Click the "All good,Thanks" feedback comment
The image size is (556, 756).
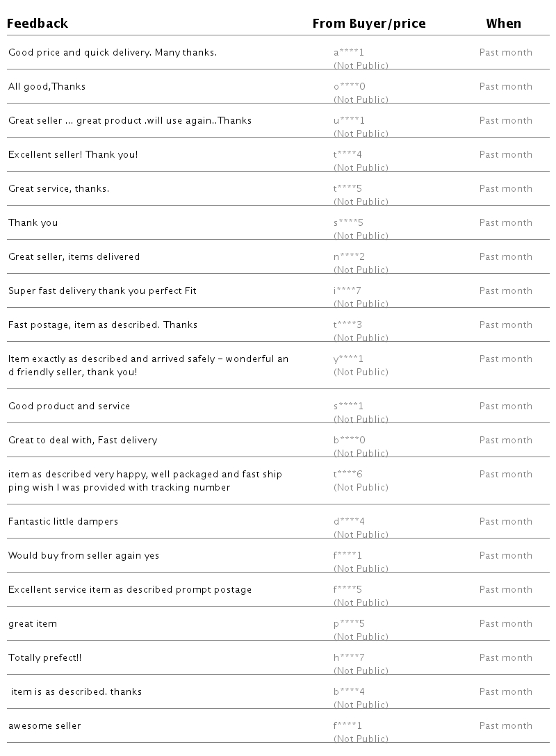[47, 87]
